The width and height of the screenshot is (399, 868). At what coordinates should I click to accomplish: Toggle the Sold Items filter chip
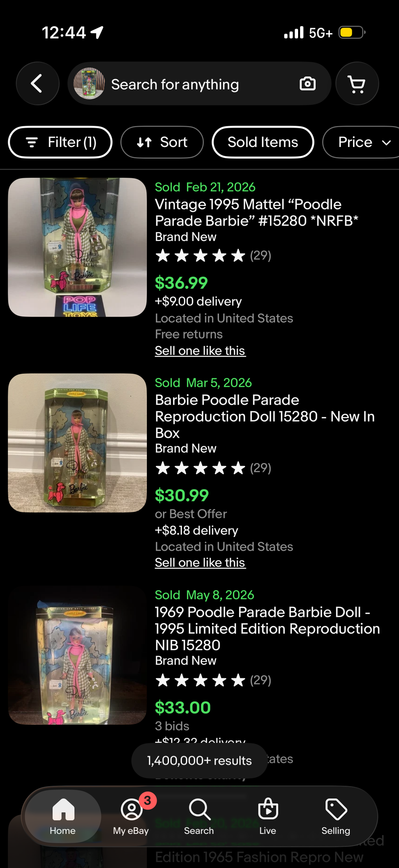pyautogui.click(x=263, y=142)
